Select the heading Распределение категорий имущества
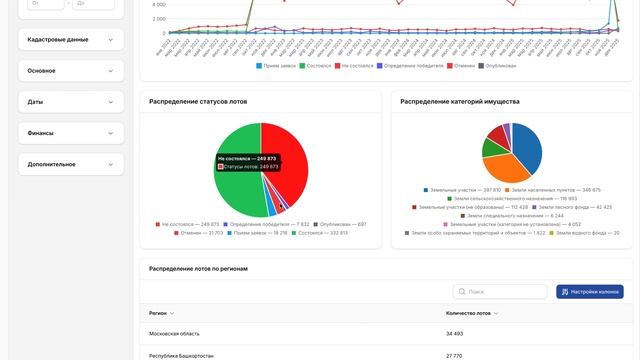Image resolution: width=640 pixels, height=360 pixels. pyautogui.click(x=460, y=102)
